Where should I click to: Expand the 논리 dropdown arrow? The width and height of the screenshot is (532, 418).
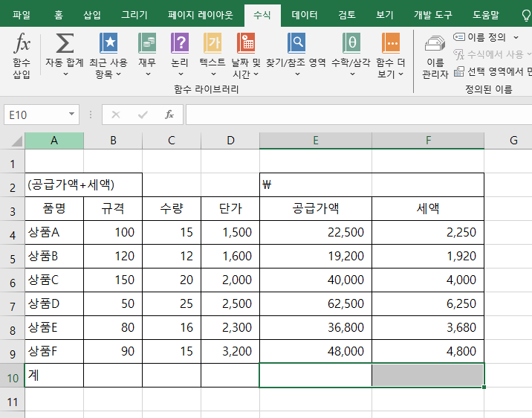[x=181, y=74]
